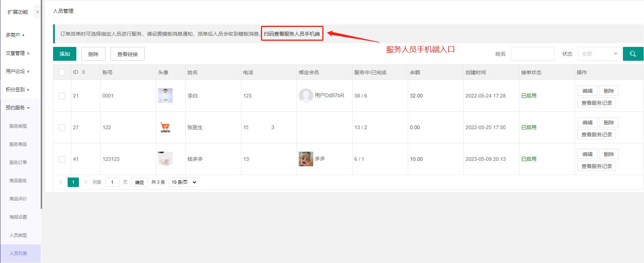Click 查看服务记录 for 张医生
The image size is (644, 263).
coord(596,135)
